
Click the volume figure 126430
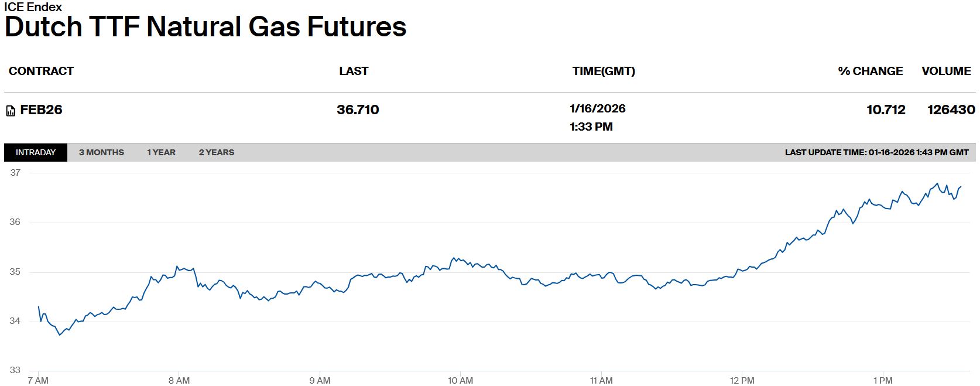pyautogui.click(x=951, y=110)
